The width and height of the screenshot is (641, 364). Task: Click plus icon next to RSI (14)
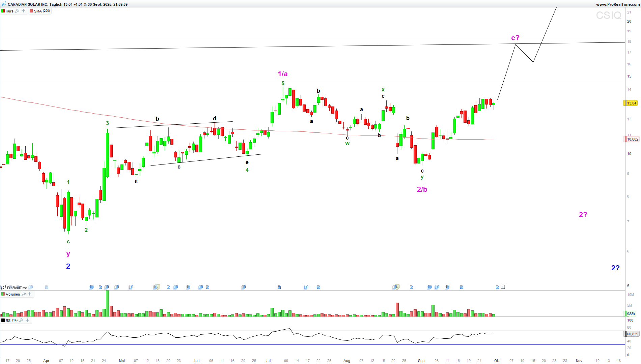click(27, 320)
